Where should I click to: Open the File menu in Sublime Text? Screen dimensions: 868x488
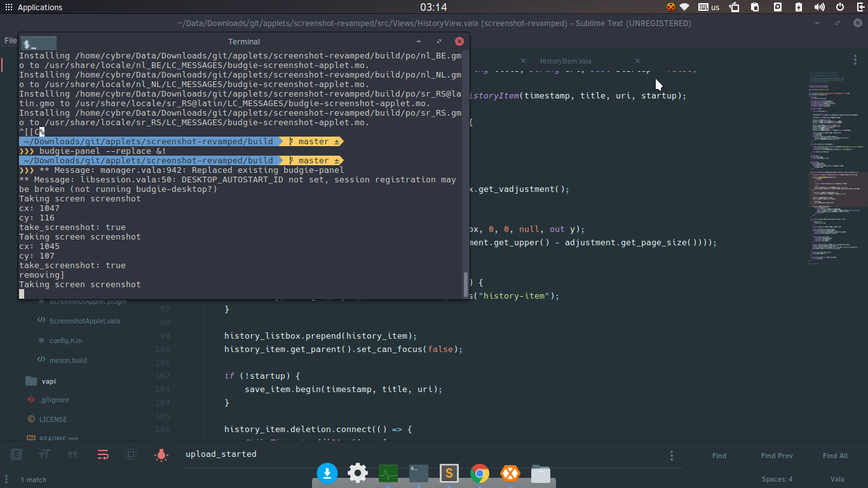click(10, 40)
